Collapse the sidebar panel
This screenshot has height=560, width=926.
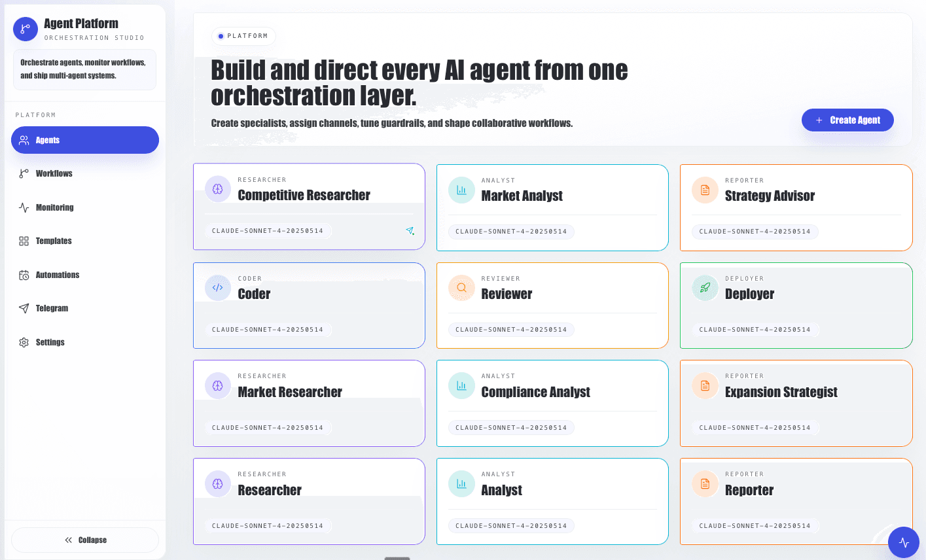click(x=84, y=540)
